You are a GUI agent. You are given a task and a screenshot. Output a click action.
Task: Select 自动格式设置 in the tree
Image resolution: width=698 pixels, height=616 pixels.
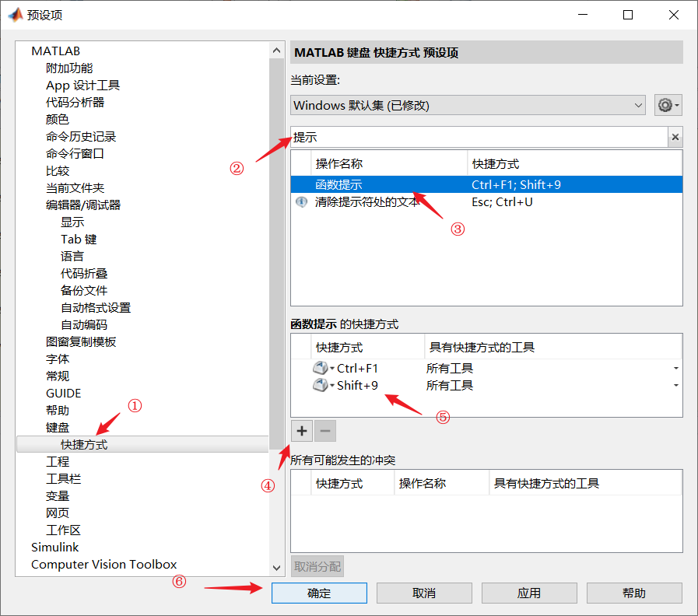coord(96,307)
